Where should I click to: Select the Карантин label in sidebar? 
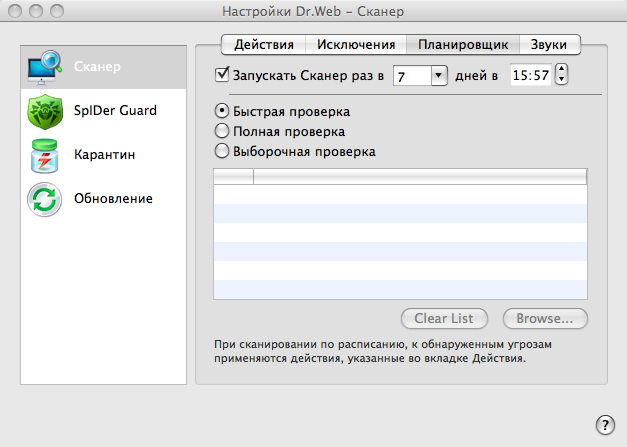click(x=104, y=154)
